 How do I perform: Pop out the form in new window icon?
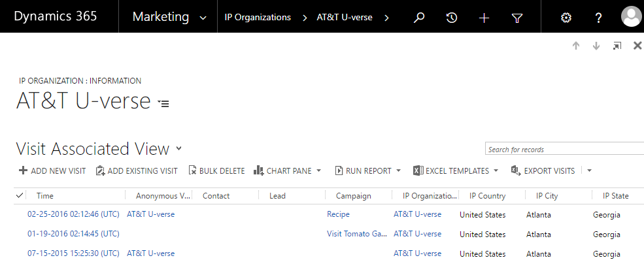click(x=617, y=46)
